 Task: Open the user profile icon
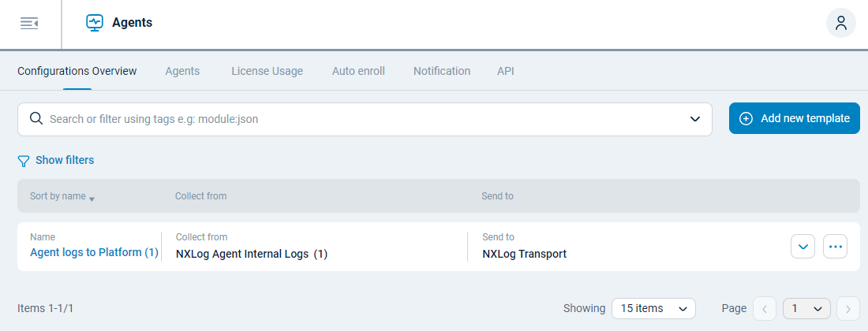(840, 23)
